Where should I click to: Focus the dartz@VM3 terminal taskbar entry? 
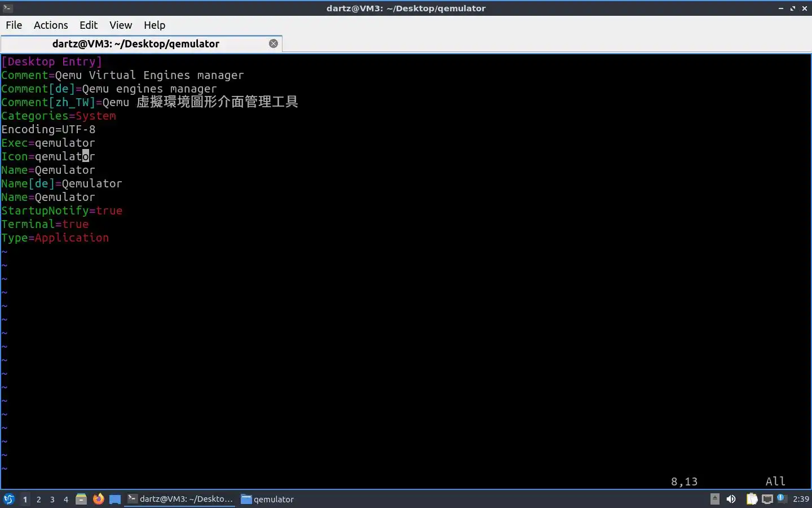(x=180, y=499)
